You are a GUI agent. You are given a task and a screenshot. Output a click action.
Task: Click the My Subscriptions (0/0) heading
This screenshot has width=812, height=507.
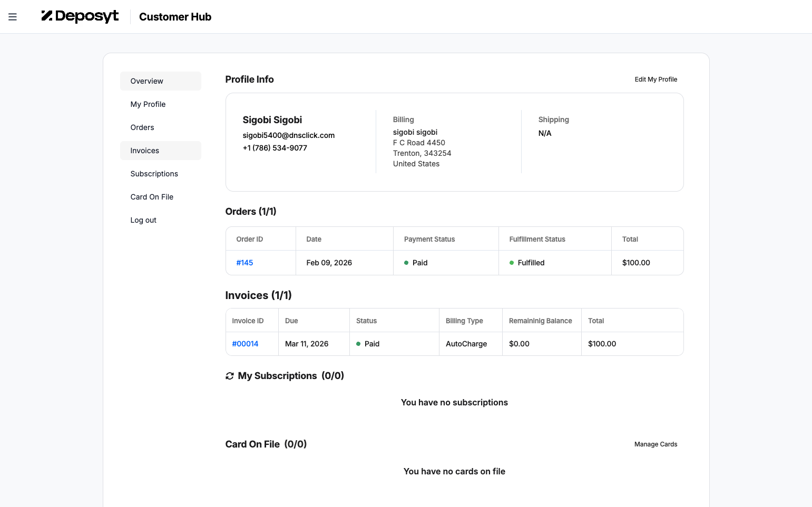[291, 376]
